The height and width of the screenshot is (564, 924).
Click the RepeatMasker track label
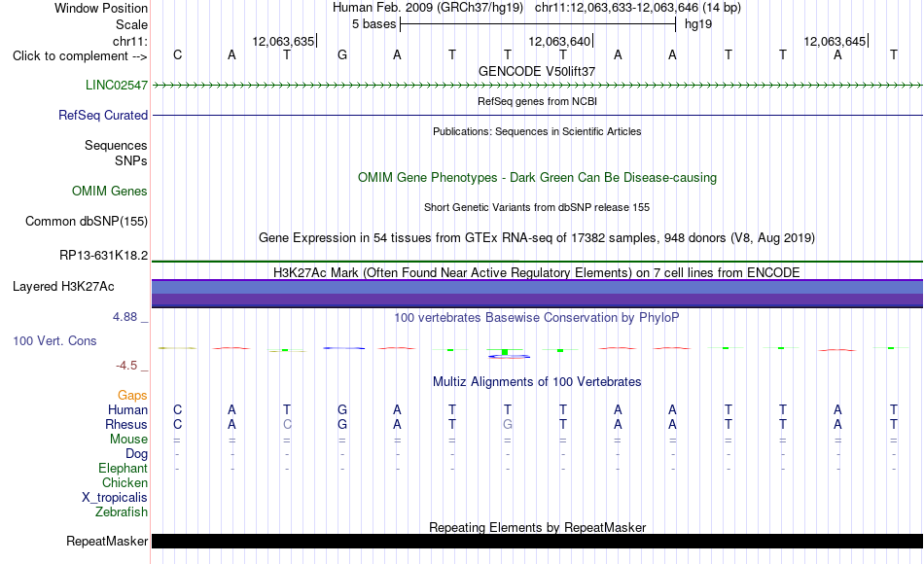point(107,541)
